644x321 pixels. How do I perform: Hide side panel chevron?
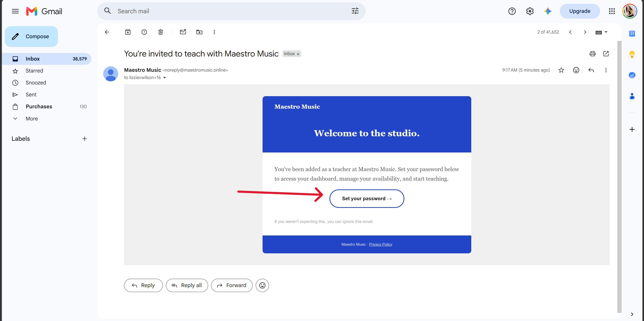pyautogui.click(x=632, y=314)
